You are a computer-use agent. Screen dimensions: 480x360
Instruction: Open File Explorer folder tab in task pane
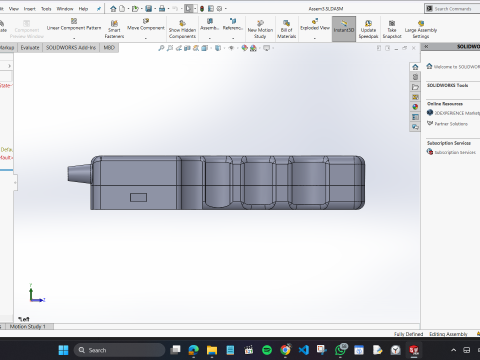click(x=415, y=87)
